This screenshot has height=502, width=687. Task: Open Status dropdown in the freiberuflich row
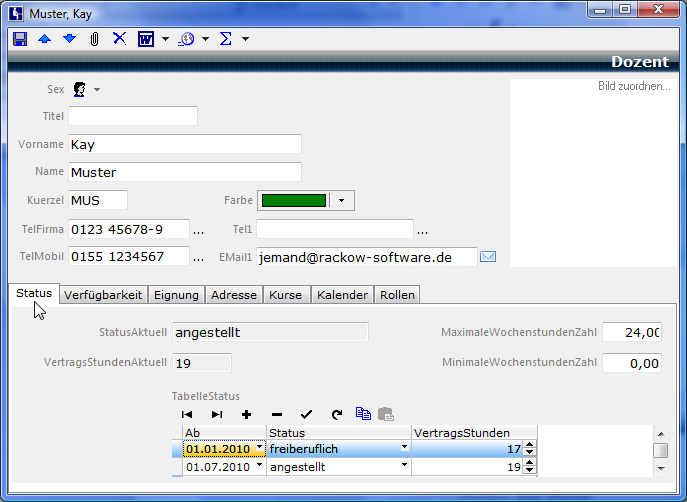(405, 448)
